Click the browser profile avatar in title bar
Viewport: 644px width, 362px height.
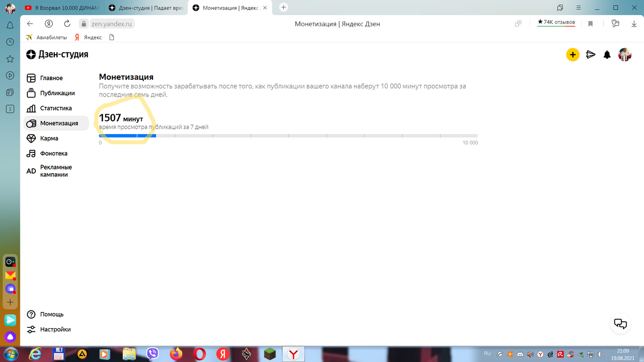10,8
